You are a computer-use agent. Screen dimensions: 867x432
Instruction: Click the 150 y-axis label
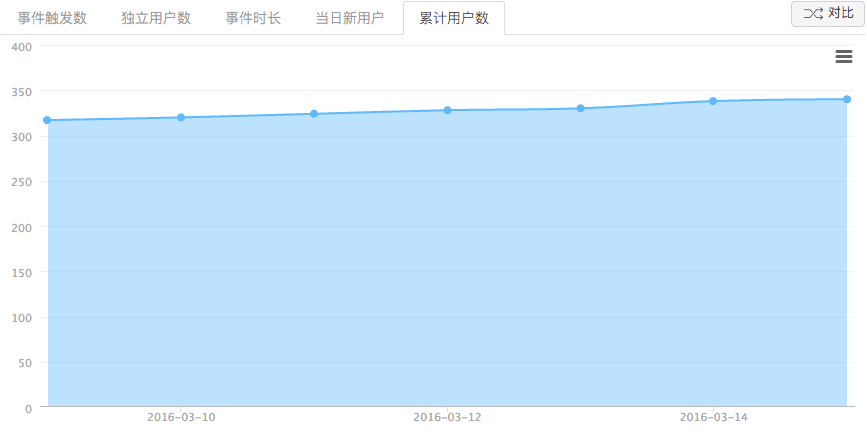[x=22, y=273]
